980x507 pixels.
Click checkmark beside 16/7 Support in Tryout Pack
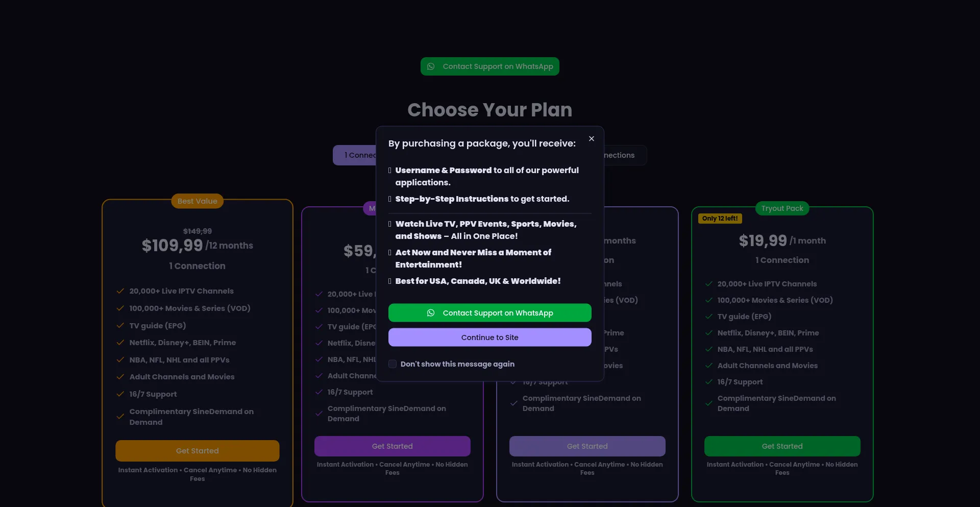click(x=708, y=382)
